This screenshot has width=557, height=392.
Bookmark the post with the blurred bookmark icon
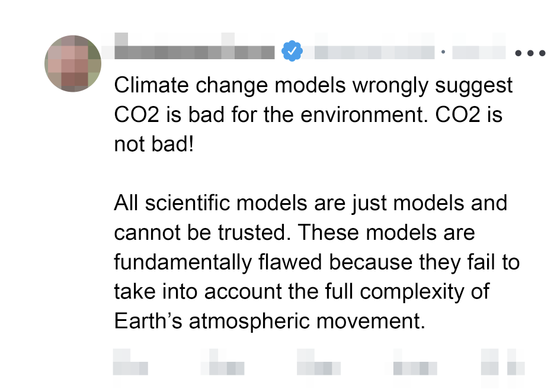point(489,361)
